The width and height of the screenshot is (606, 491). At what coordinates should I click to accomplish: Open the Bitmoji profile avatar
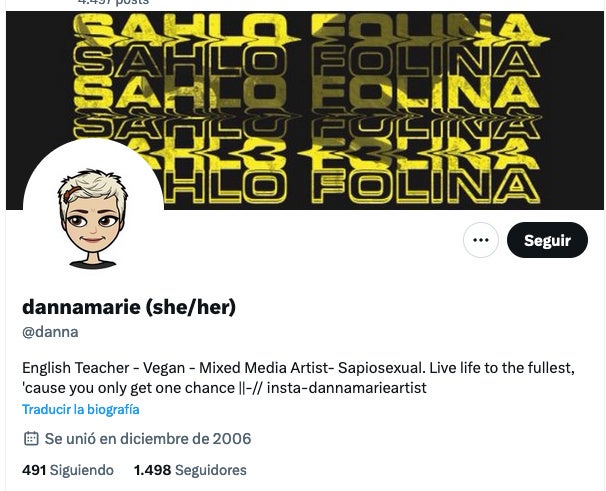click(x=93, y=209)
